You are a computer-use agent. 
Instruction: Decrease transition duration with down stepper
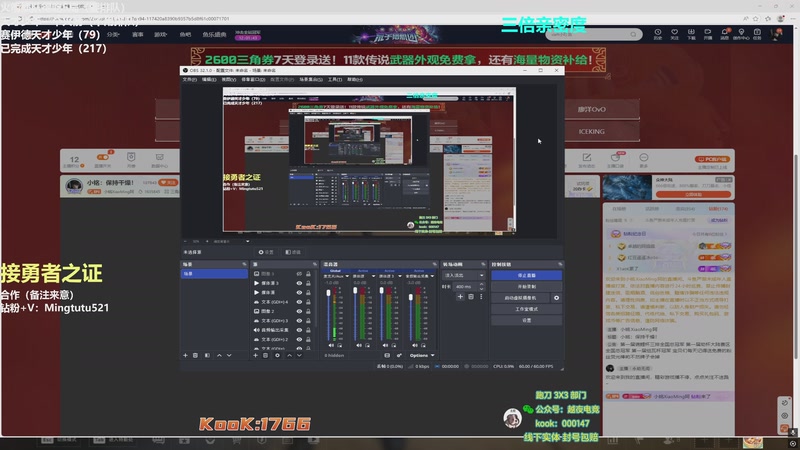(482, 289)
